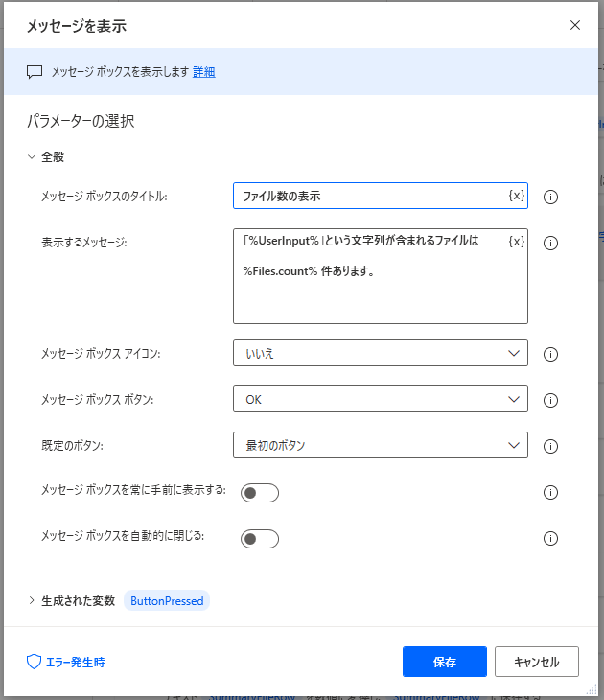Click info icon beside 表示するメッセージ field
604x700 pixels.
click(x=551, y=244)
